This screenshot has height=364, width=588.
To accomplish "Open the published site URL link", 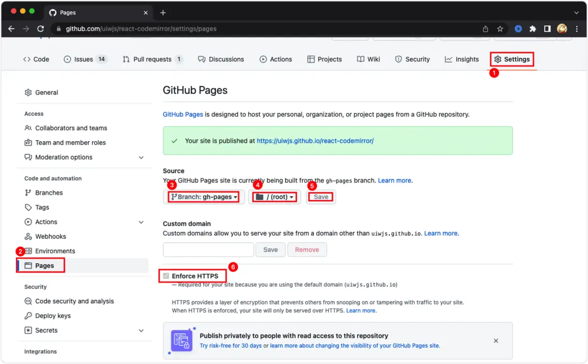I will point(315,141).
